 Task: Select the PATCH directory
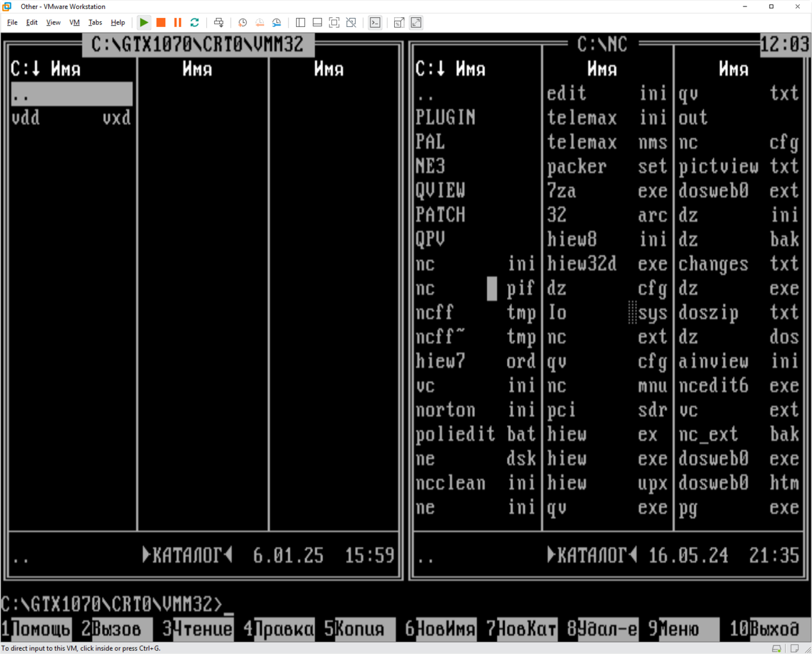pos(476,215)
